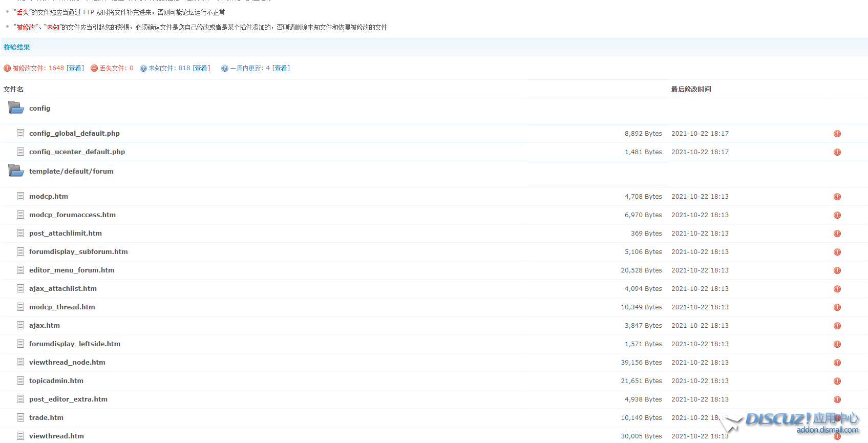
Task: Click the modified status icon beside modcp.htm
Action: (837, 197)
